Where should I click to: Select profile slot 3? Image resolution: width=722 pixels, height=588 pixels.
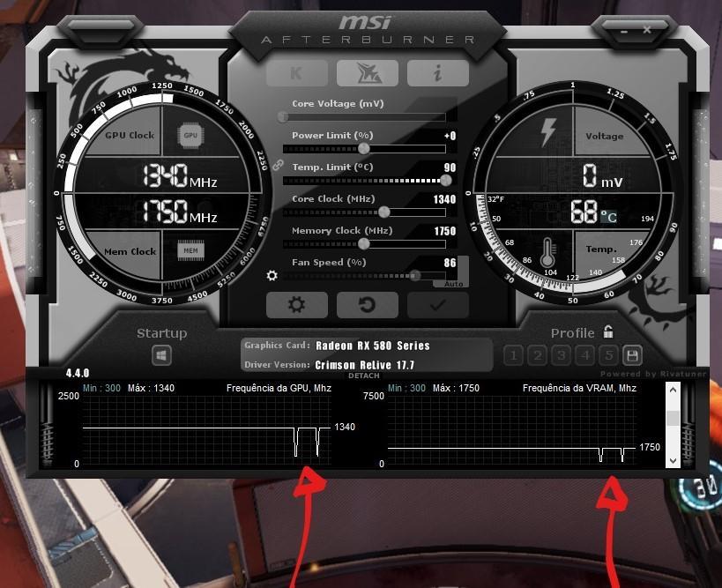562,355
